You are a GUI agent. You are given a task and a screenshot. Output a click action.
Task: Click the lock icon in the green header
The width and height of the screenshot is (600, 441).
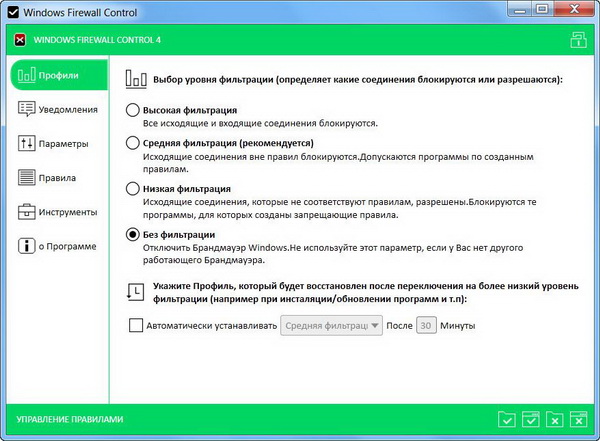[x=577, y=40]
